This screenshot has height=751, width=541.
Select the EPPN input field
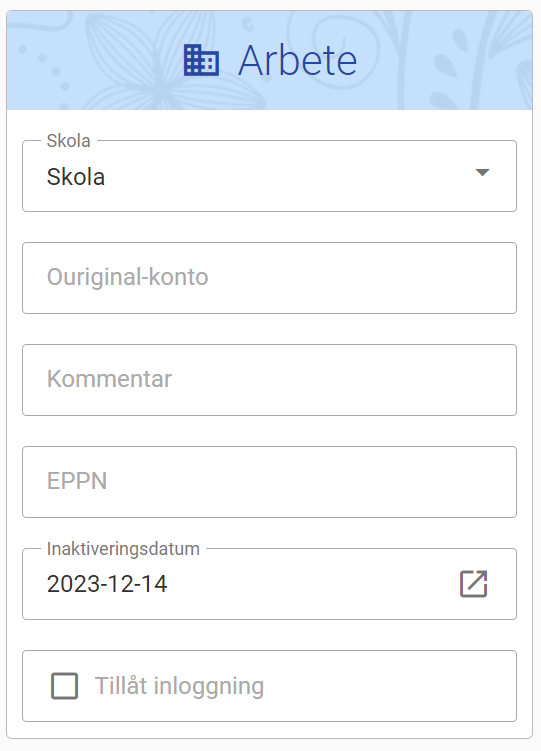pos(270,482)
